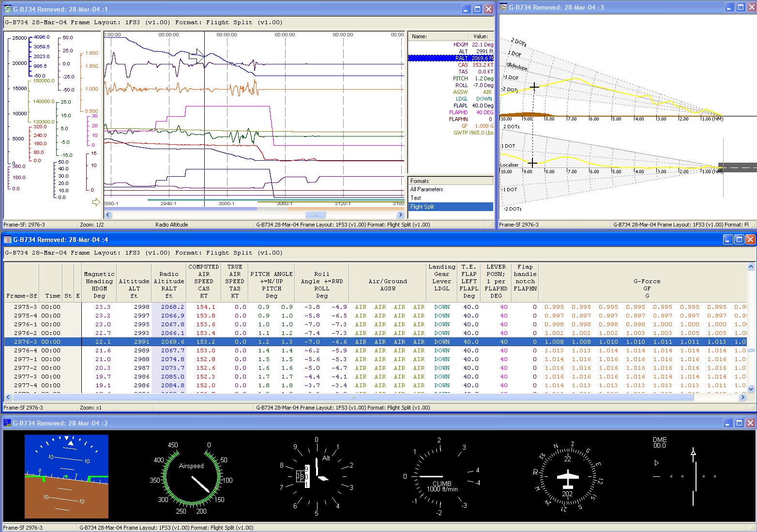Select highlighted table row 2976-3
This screenshot has height=532, width=757.
pyautogui.click(x=375, y=342)
